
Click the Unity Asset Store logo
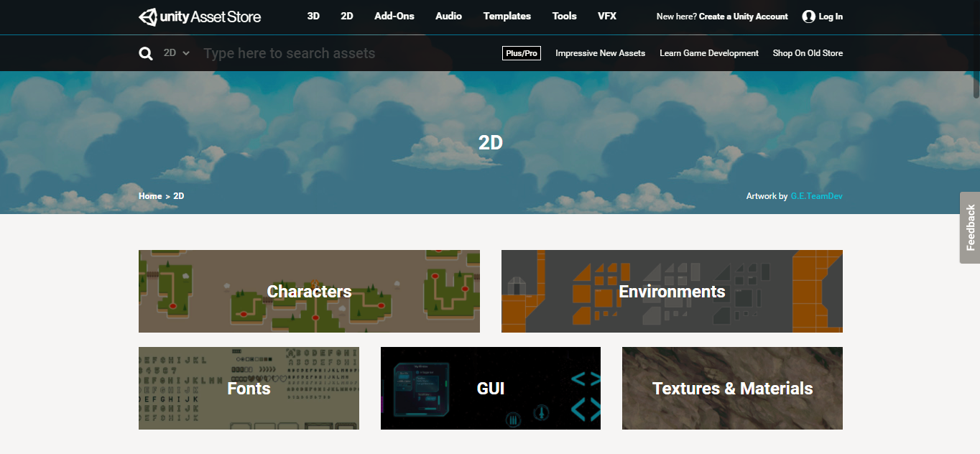[x=200, y=17]
